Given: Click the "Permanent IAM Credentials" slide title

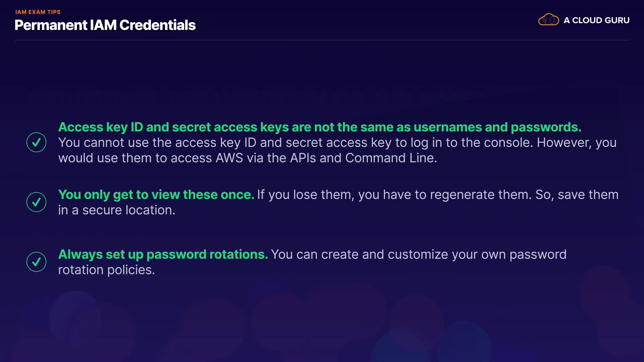Looking at the screenshot, I should click(x=105, y=25).
